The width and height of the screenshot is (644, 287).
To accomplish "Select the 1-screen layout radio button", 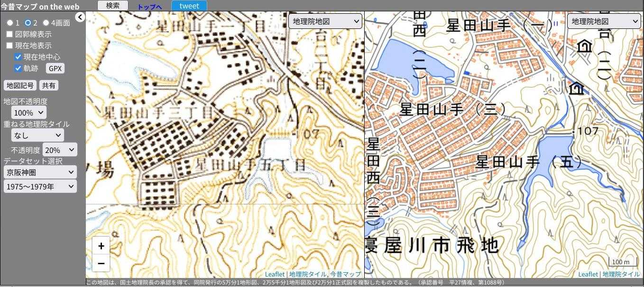I will click(x=9, y=23).
